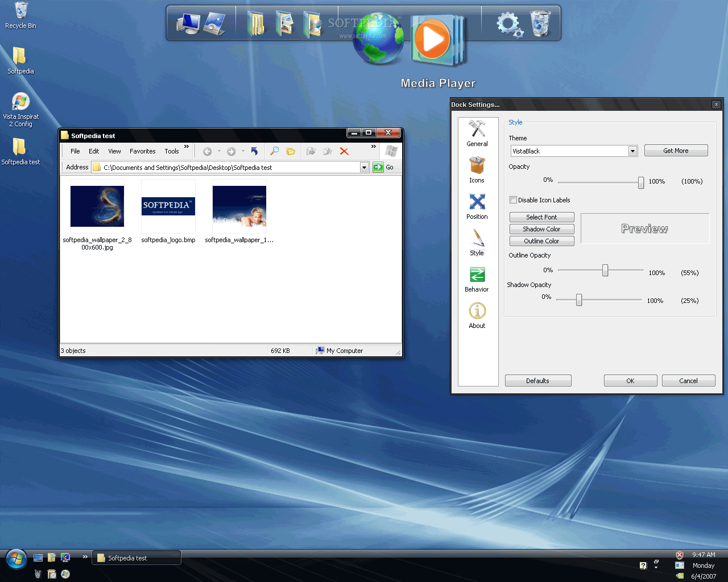Click the Outline Opacity slider handle
The image size is (728, 582).
[x=605, y=271]
